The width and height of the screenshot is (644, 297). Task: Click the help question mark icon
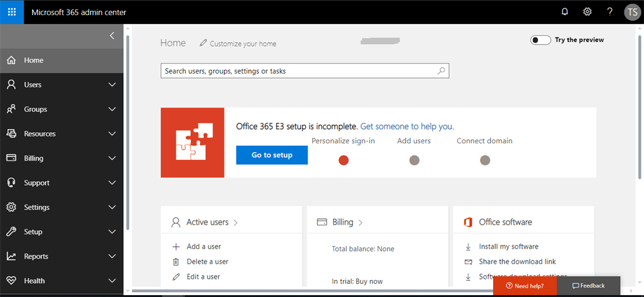609,13
